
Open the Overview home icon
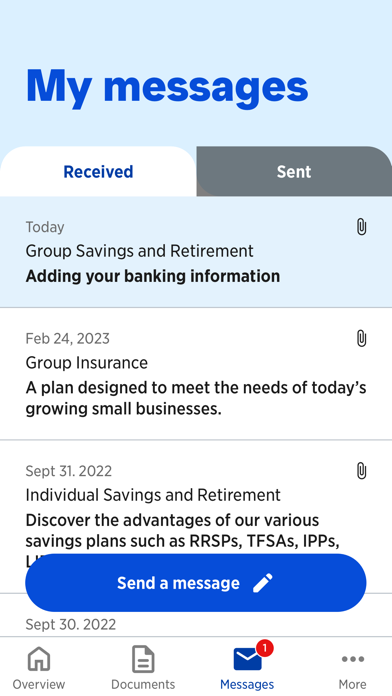tap(39, 659)
